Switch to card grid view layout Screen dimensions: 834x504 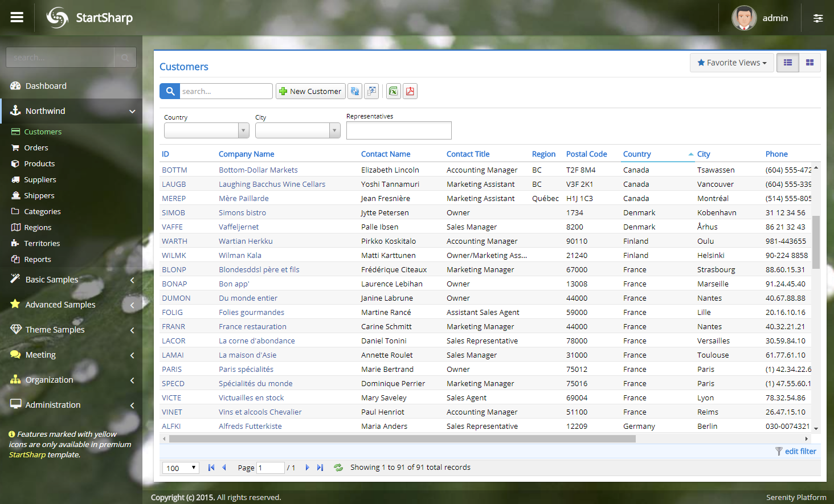(810, 63)
